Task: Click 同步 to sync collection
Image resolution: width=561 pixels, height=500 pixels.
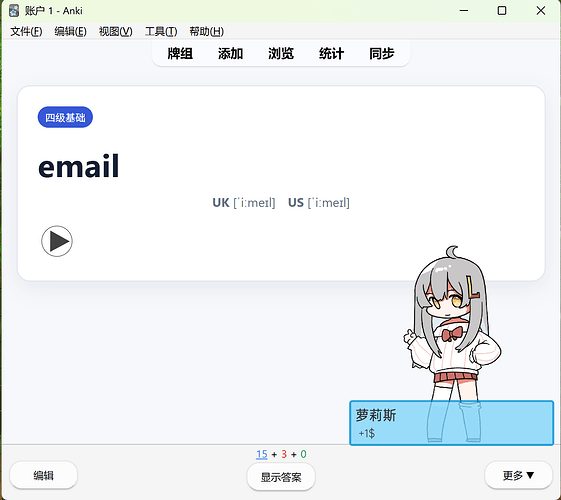Action: click(382, 54)
